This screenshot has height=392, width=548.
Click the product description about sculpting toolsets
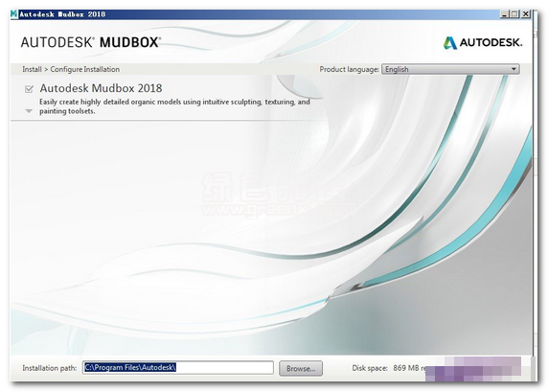point(174,106)
